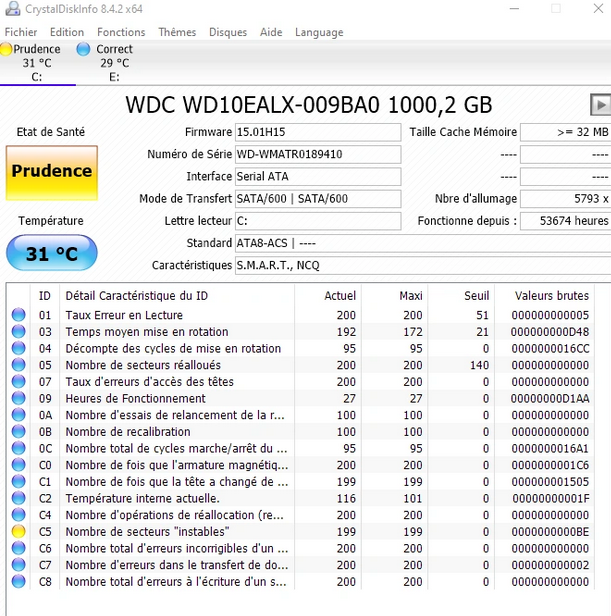Click the 31 °C temperature button
611x616 pixels.
coord(52,253)
